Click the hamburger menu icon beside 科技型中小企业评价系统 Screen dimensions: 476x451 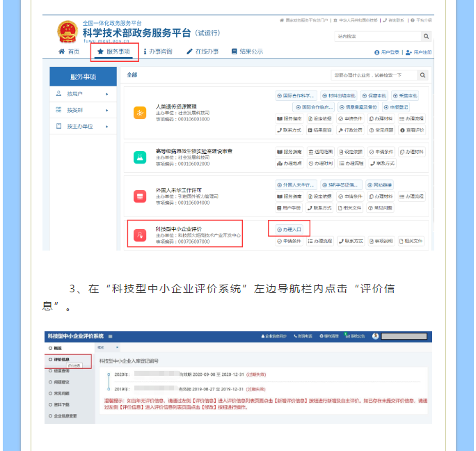click(110, 336)
